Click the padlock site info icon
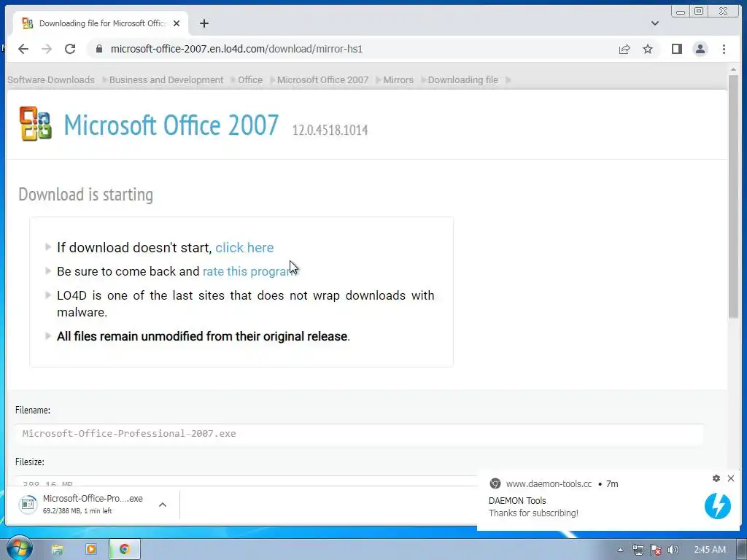Screen dimensions: 747x560 coord(99,49)
